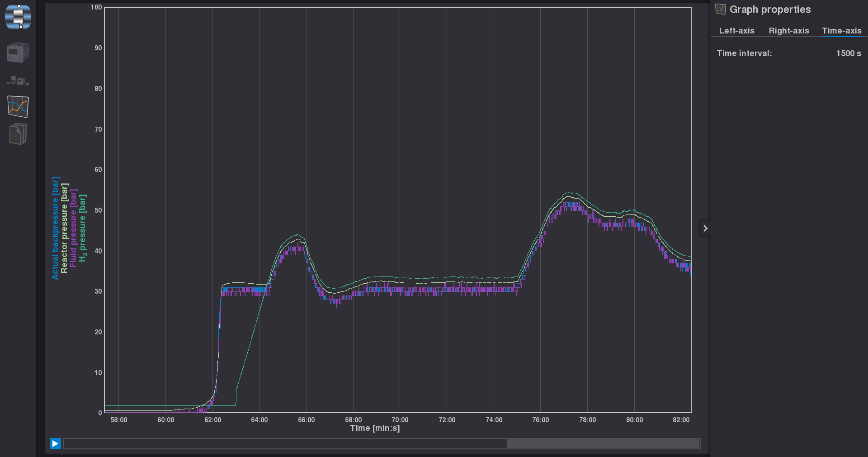This screenshot has height=457, width=868.
Task: Click the Time [min:s] axis title
Action: (x=375, y=428)
